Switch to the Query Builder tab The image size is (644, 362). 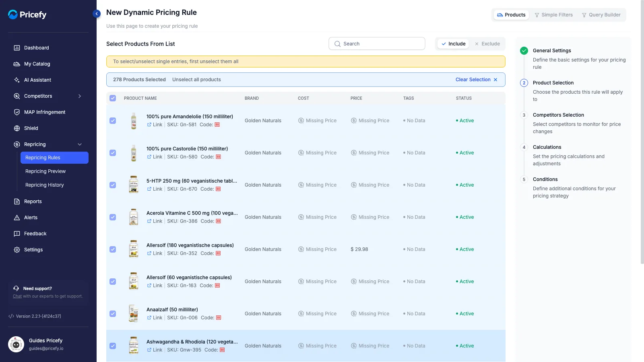(601, 15)
